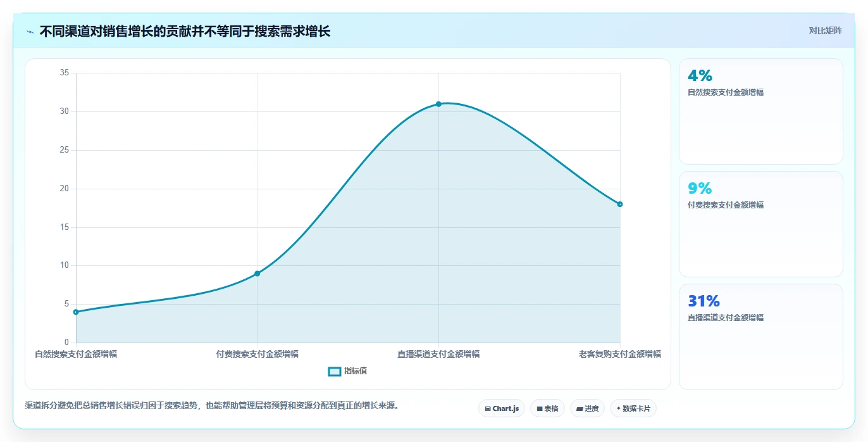Click the 4% value in the top card
This screenshot has height=442, width=868.
[700, 75]
